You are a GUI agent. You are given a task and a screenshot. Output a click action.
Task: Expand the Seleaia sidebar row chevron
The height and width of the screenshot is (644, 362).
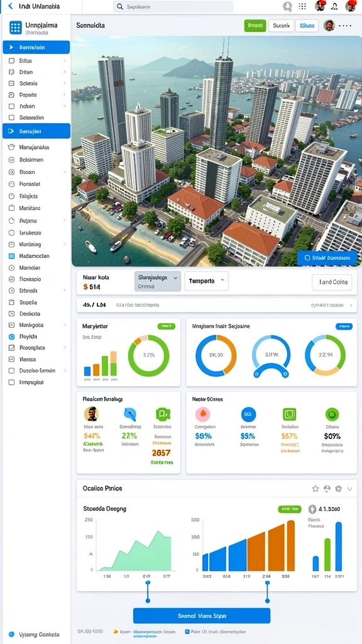(65, 84)
